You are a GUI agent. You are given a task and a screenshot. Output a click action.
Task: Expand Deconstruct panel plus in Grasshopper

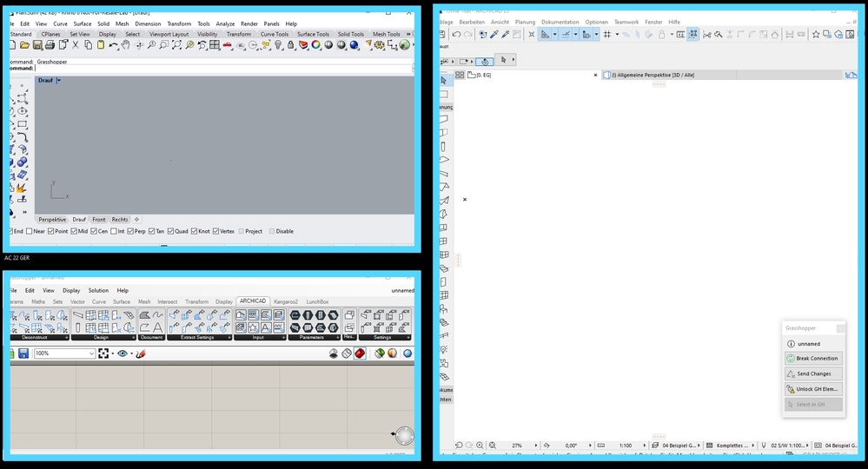click(x=67, y=337)
